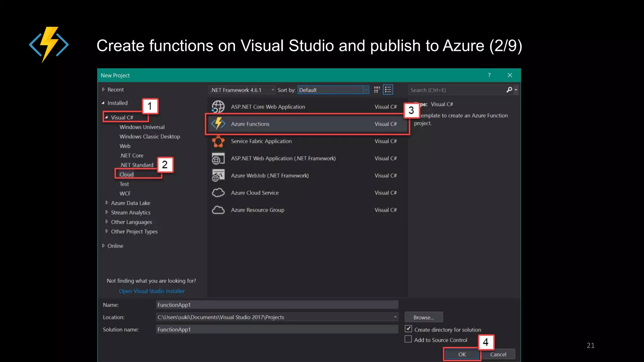Click the project Name input field
The width and height of the screenshot is (644, 362).
[x=277, y=305]
